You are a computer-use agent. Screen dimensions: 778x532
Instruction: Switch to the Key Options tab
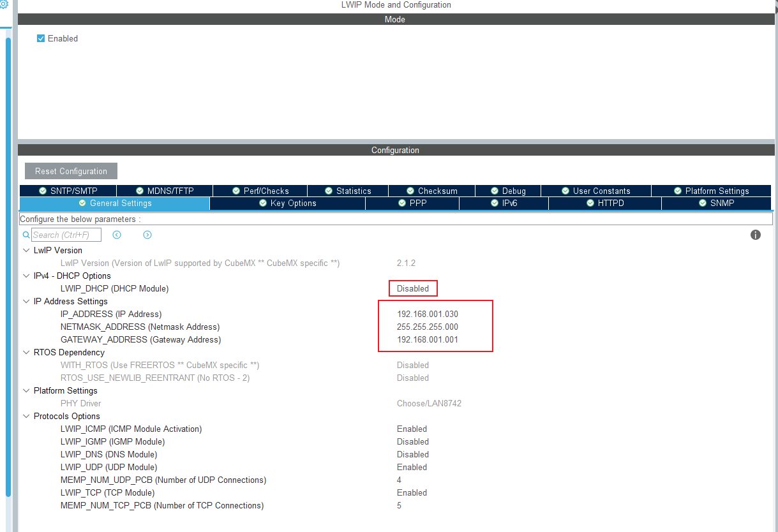[x=287, y=203]
